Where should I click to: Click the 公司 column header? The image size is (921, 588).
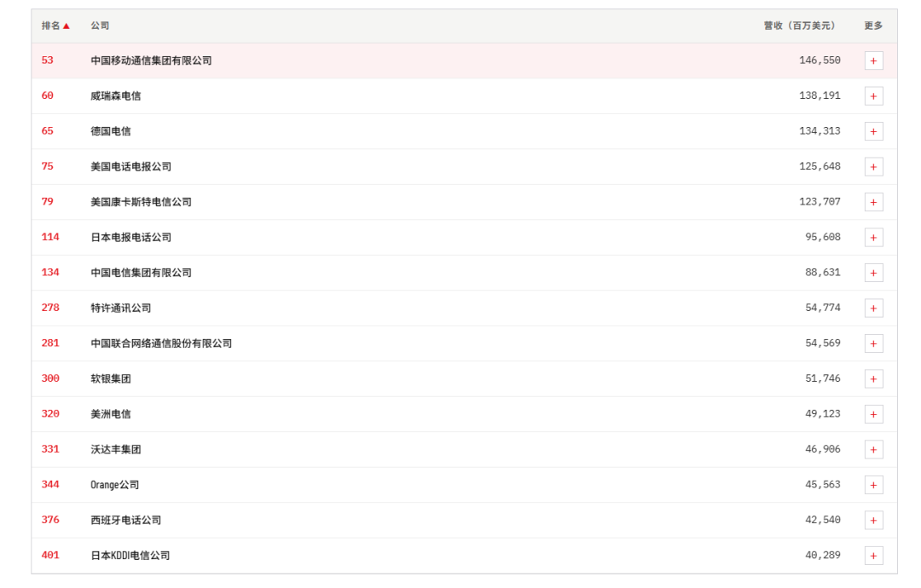pyautogui.click(x=100, y=26)
